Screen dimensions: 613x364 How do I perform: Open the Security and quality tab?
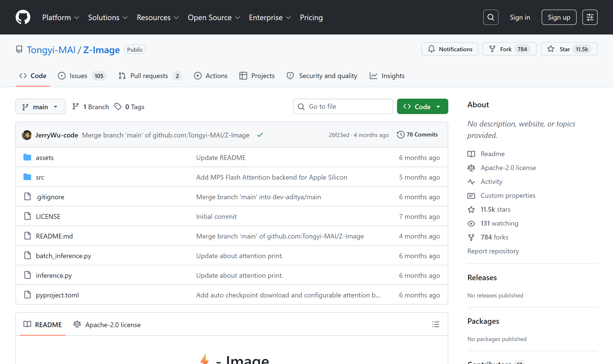pos(322,76)
